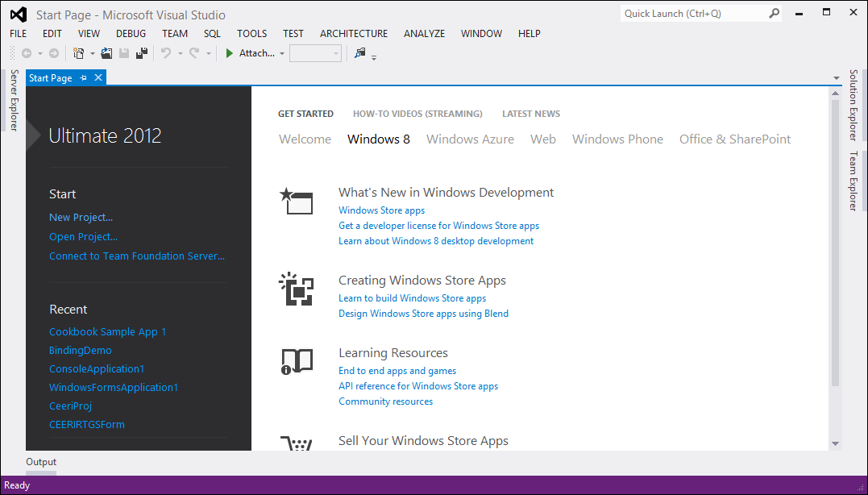This screenshot has width=868, height=495.
Task: Click the Sell Your Apps shopping cart icon
Action: click(x=296, y=443)
